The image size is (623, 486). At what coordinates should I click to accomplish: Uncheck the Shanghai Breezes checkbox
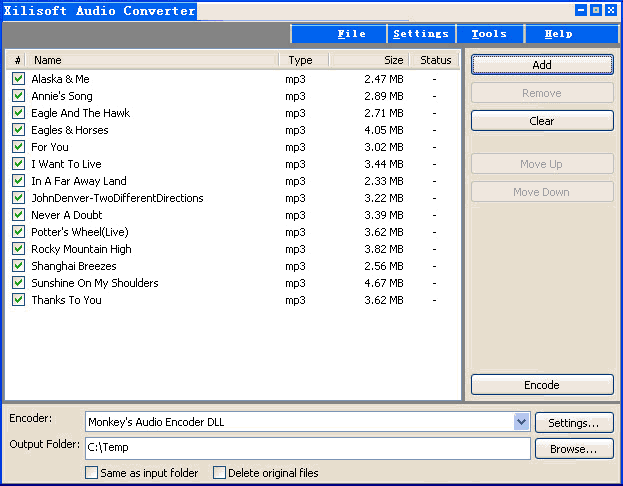click(18, 266)
